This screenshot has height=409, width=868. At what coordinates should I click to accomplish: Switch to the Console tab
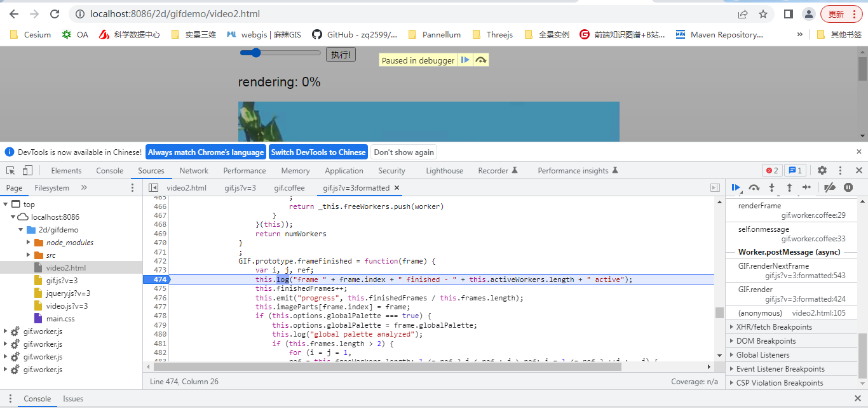[x=110, y=170]
